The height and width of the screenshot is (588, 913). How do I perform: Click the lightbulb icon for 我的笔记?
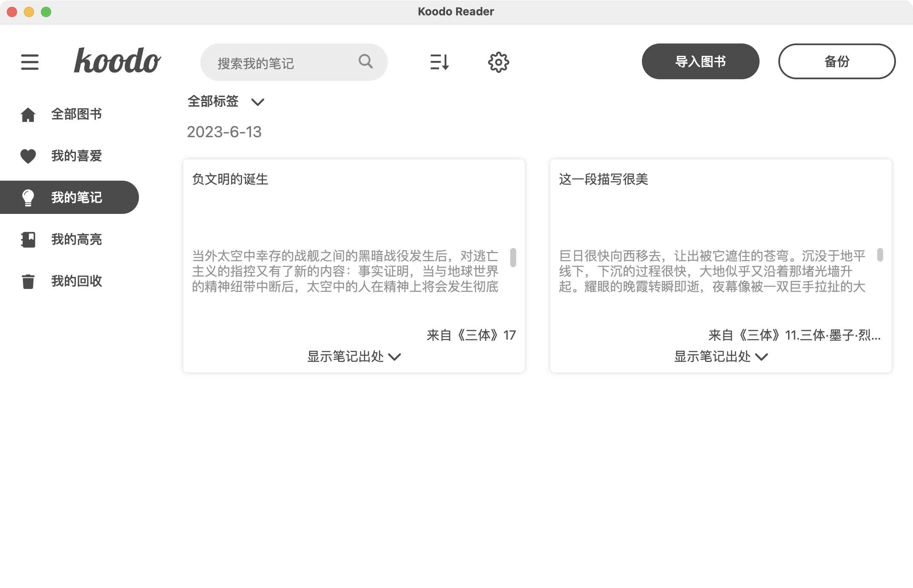tap(28, 198)
